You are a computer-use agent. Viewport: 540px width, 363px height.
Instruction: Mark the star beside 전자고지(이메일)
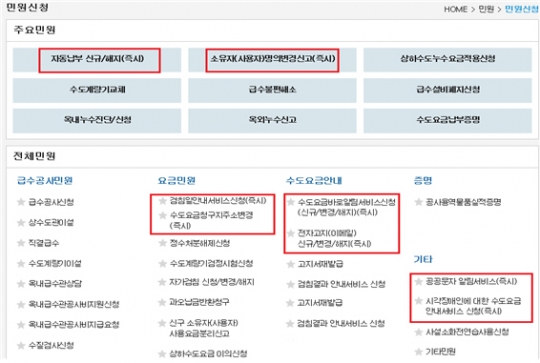(291, 233)
